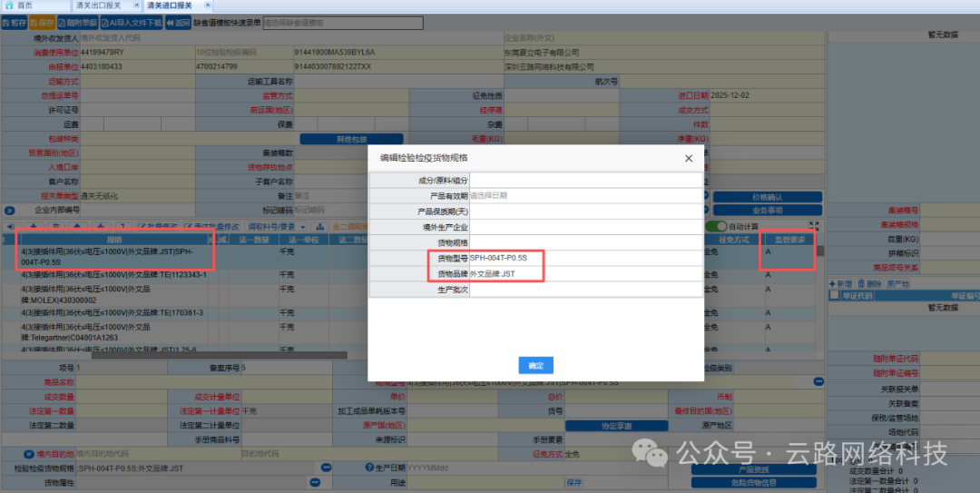Click the 进口日期 field showing 2025-12-02

[x=768, y=95]
